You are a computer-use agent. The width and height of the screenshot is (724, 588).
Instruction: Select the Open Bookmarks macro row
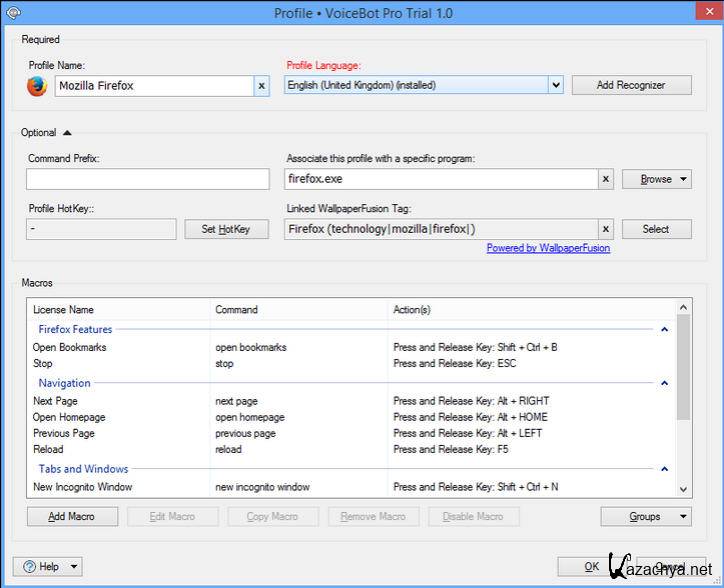pyautogui.click(x=70, y=347)
